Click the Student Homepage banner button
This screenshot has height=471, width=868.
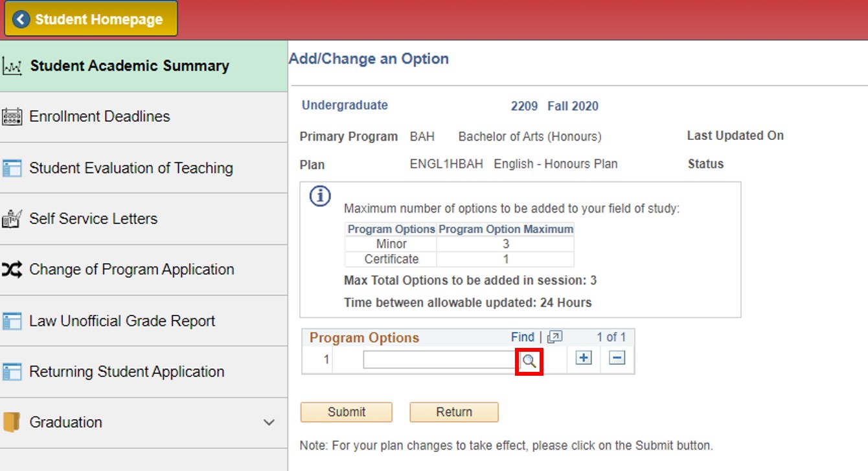(90, 19)
